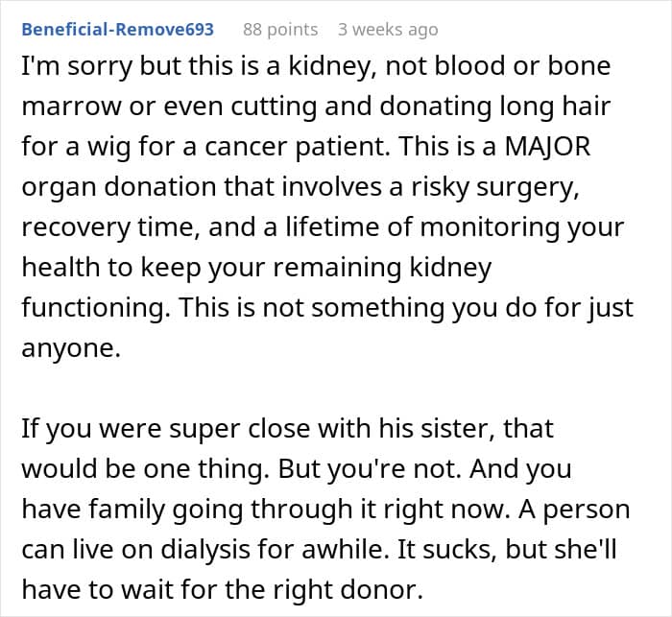
Task: Open the 3 weeks ago timestamp permalink
Action: [x=388, y=30]
